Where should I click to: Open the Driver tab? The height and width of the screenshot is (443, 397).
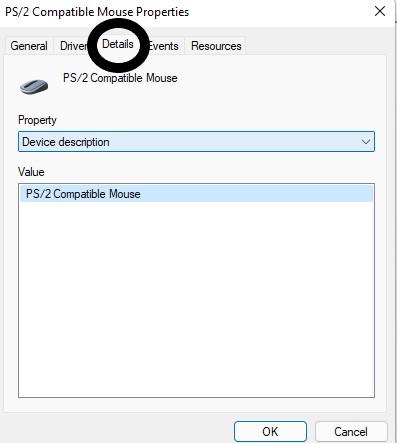(x=73, y=46)
